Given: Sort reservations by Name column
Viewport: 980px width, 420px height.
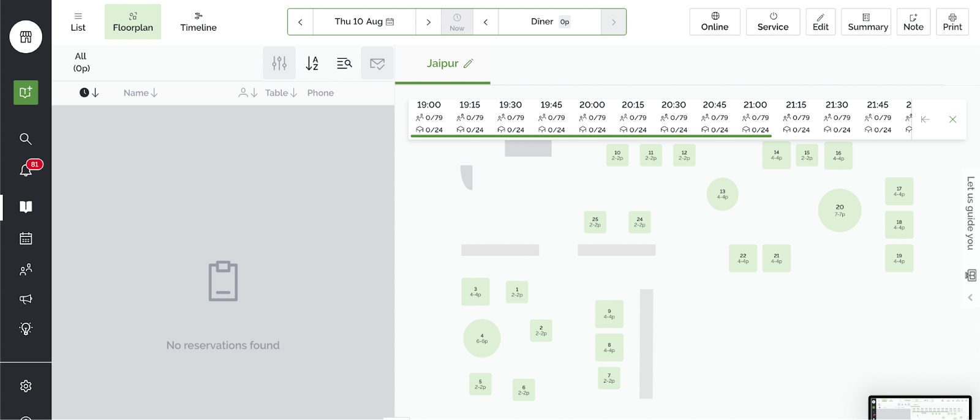Looking at the screenshot, I should tap(140, 93).
